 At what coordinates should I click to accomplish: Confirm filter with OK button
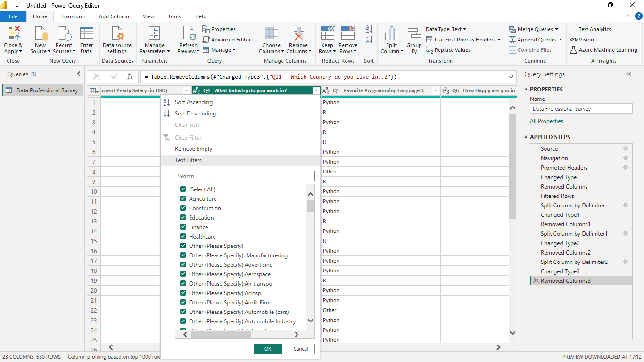268,349
